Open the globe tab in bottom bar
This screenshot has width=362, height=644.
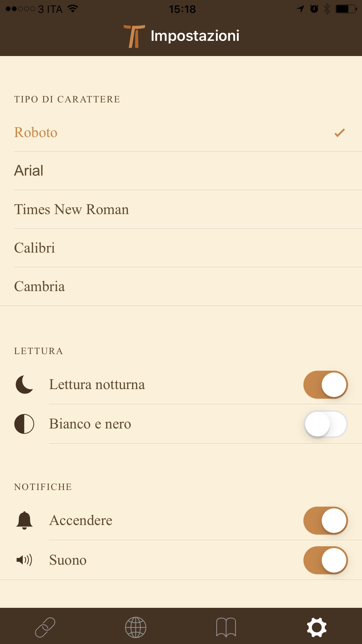(x=136, y=627)
